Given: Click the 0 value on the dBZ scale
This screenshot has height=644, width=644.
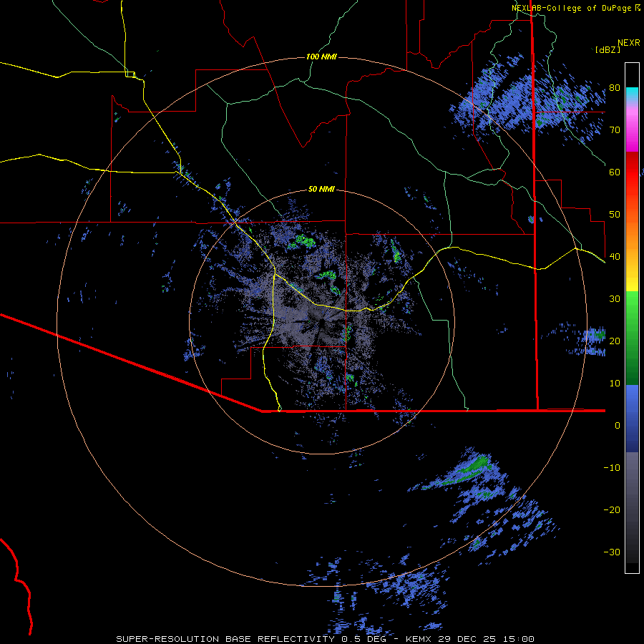Looking at the screenshot, I should [x=618, y=426].
